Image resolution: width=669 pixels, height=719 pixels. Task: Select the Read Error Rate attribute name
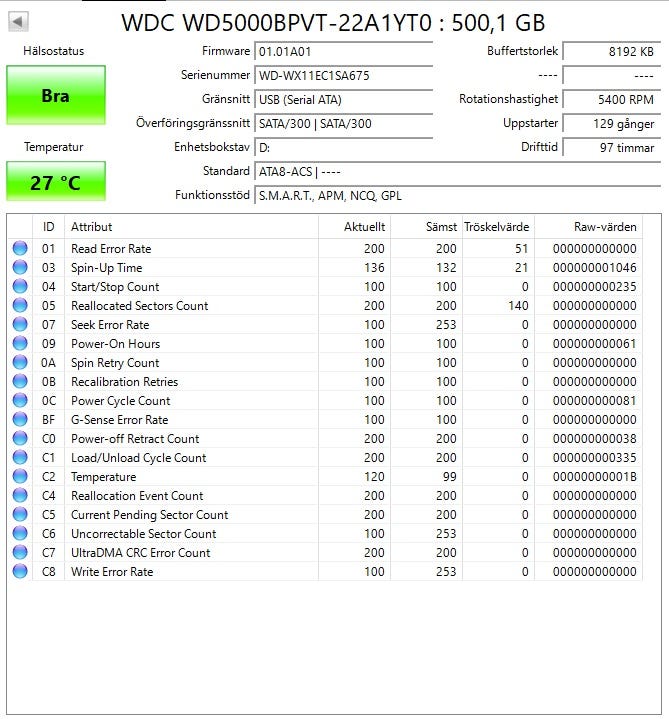111,249
